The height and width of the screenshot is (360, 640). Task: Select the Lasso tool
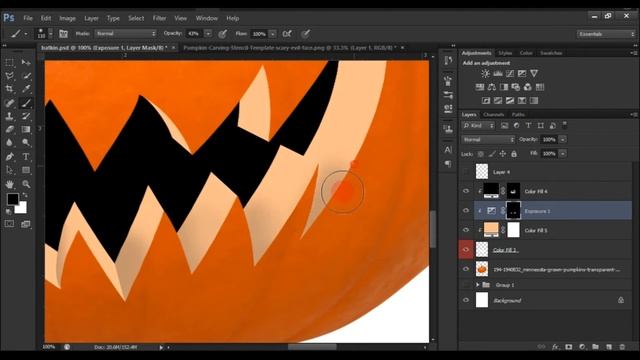tap(9, 76)
